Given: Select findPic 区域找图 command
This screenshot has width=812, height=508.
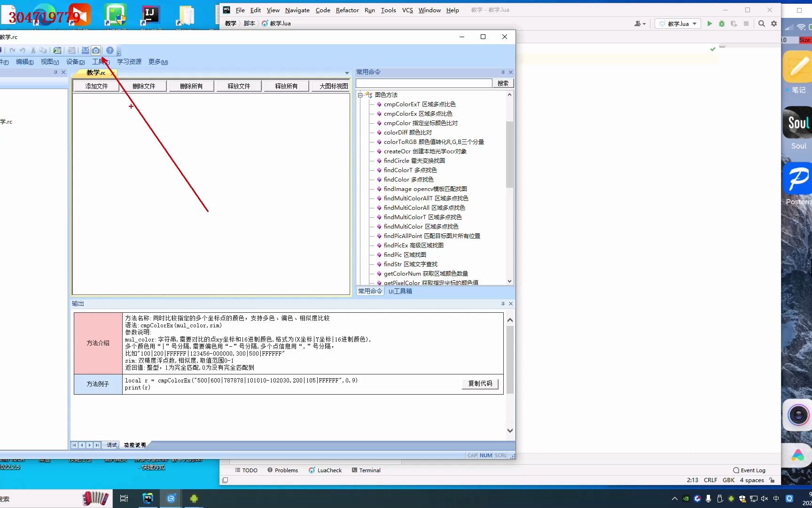Looking at the screenshot, I should point(405,255).
